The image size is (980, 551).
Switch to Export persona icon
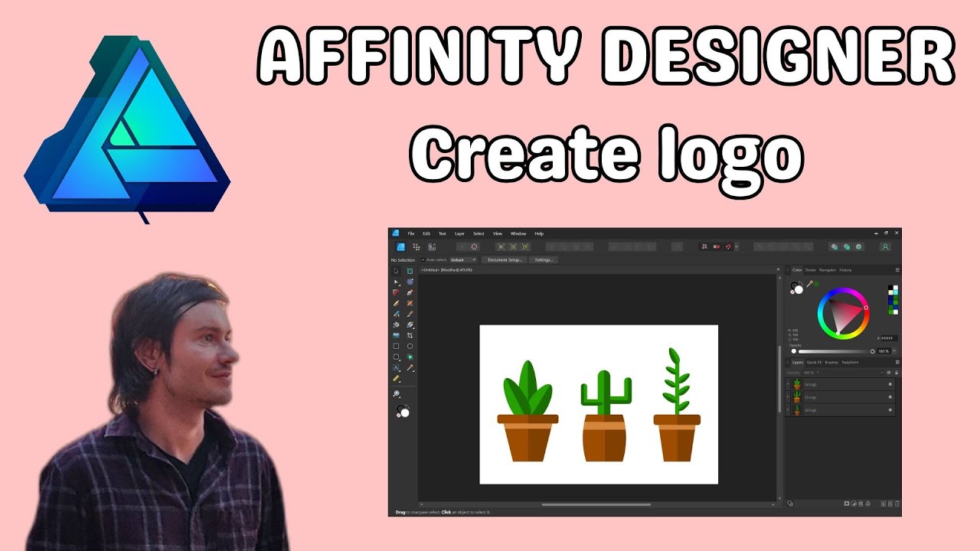[432, 247]
